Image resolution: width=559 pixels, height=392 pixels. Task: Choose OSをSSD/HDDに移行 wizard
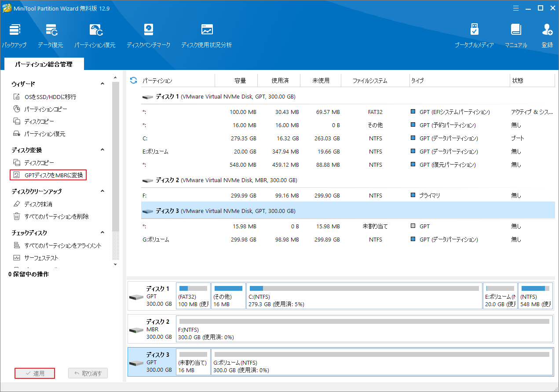(x=44, y=97)
